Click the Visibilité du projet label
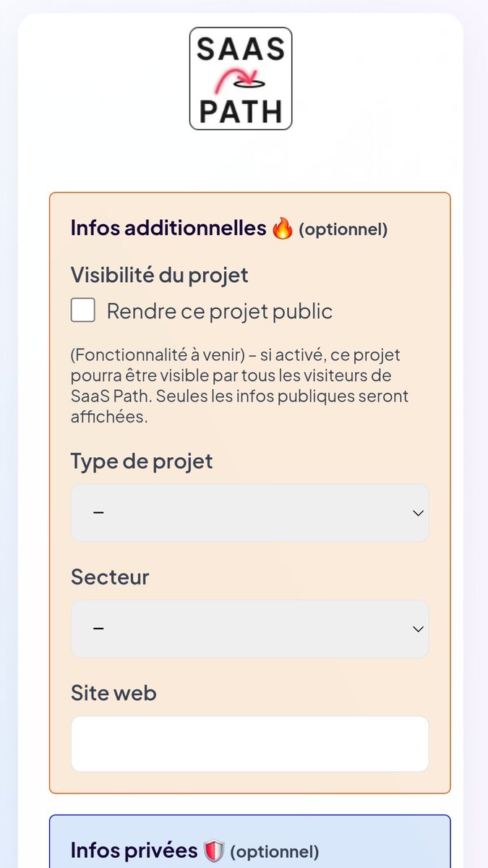This screenshot has height=868, width=488. coord(160,275)
